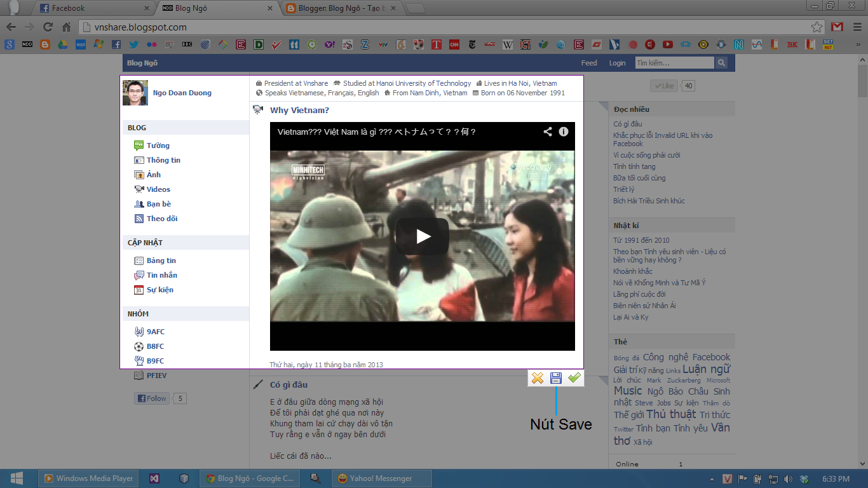Open the Google Drive bookmark icon

[x=63, y=44]
